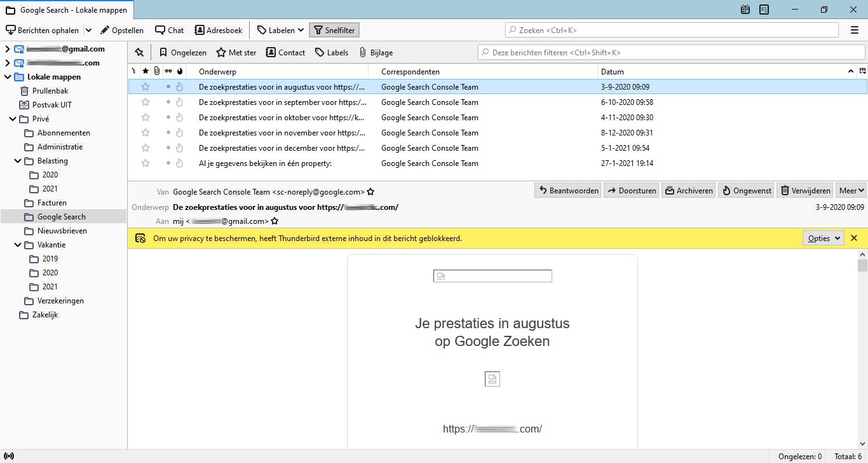Click Berichten ophalen to fetch mail
This screenshot has width=868, height=463.
click(x=43, y=30)
